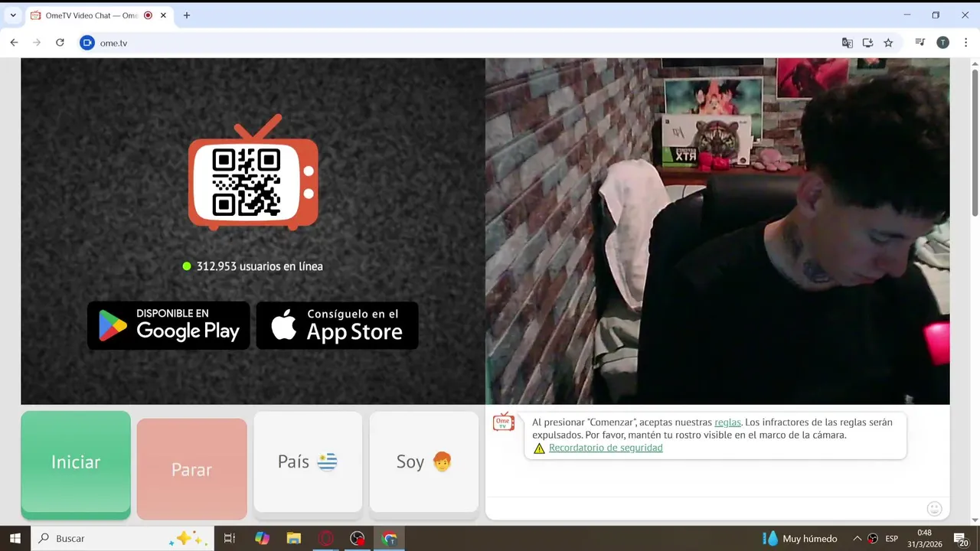
Task: Close the OmeTV Video Chat tab
Action: [x=163, y=15]
